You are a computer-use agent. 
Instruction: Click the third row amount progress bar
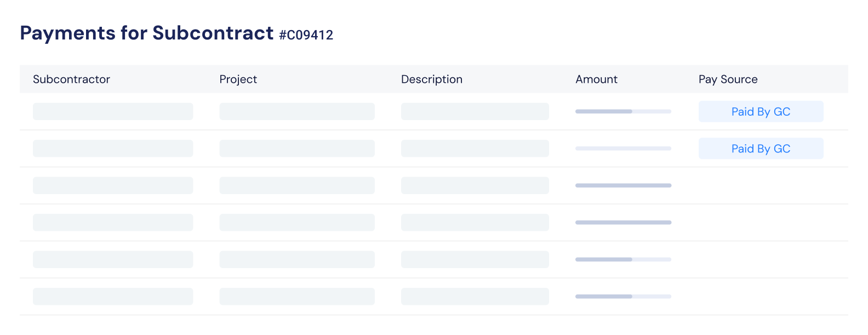(x=623, y=185)
